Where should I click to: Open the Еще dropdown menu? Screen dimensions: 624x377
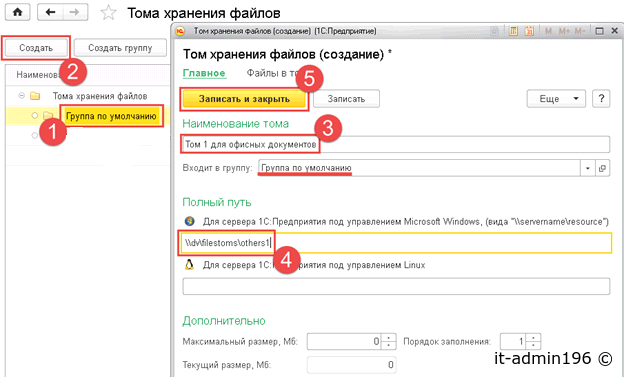pos(556,99)
